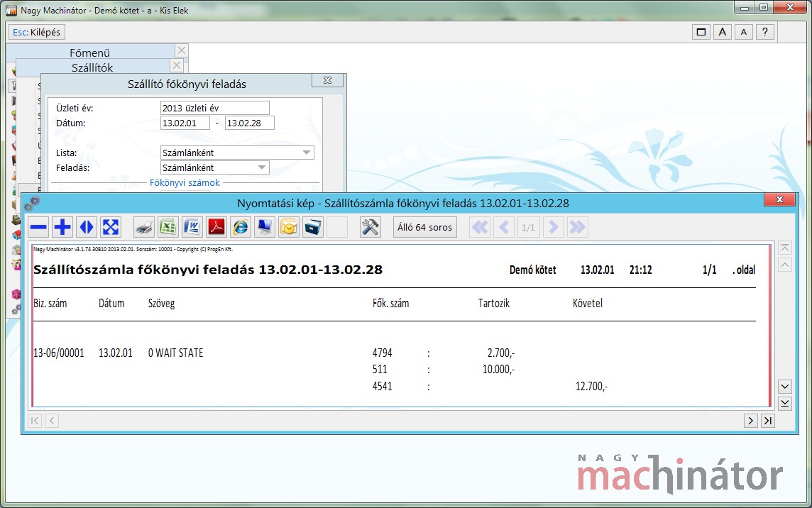Close Szállító főkönyvi feladás dialog
The width and height of the screenshot is (812, 508).
327,80
